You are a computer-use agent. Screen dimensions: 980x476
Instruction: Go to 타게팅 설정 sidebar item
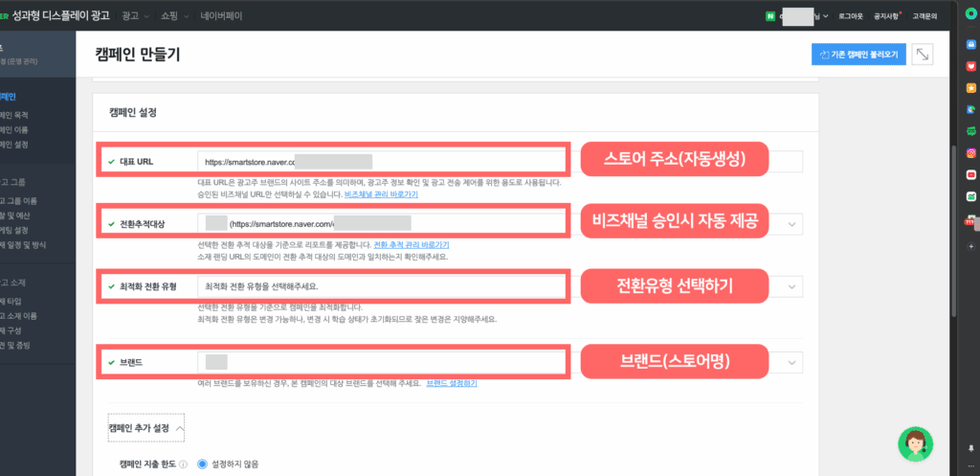15,230
